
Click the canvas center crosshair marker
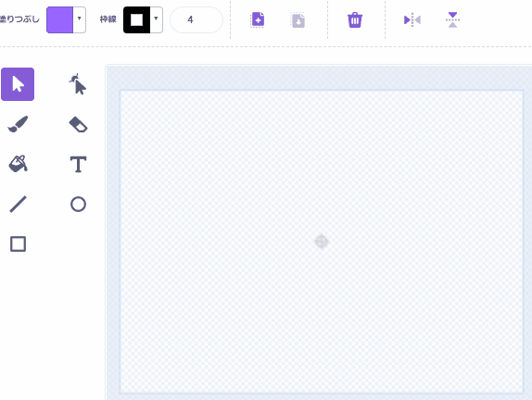point(322,242)
